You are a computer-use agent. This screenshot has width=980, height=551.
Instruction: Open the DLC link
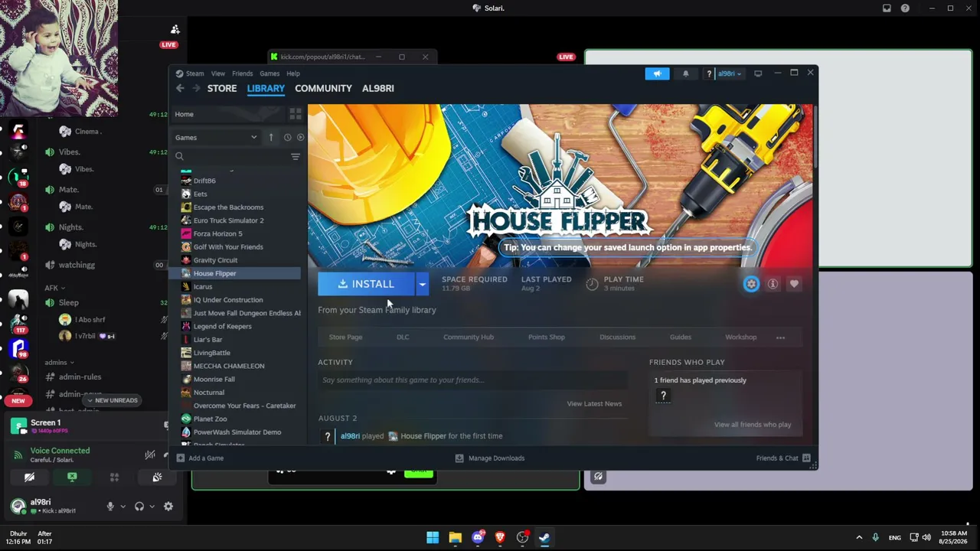pos(403,337)
